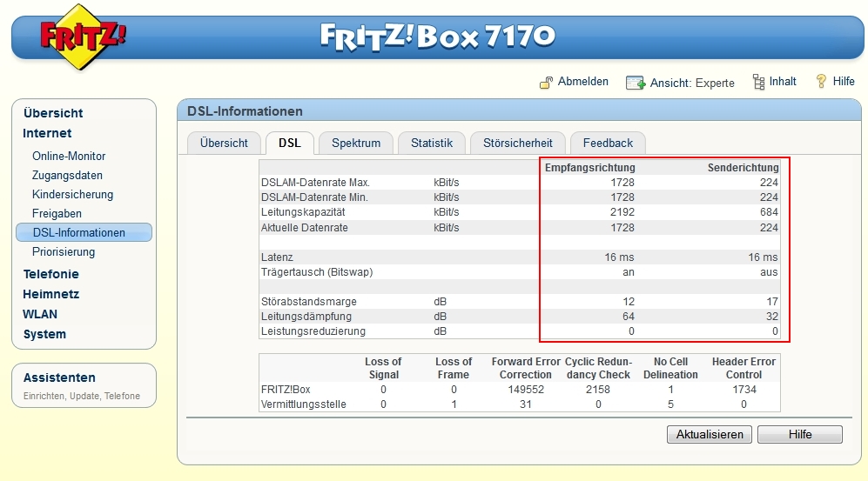Open the Statistik tab
This screenshot has height=481, width=868.
coord(432,144)
